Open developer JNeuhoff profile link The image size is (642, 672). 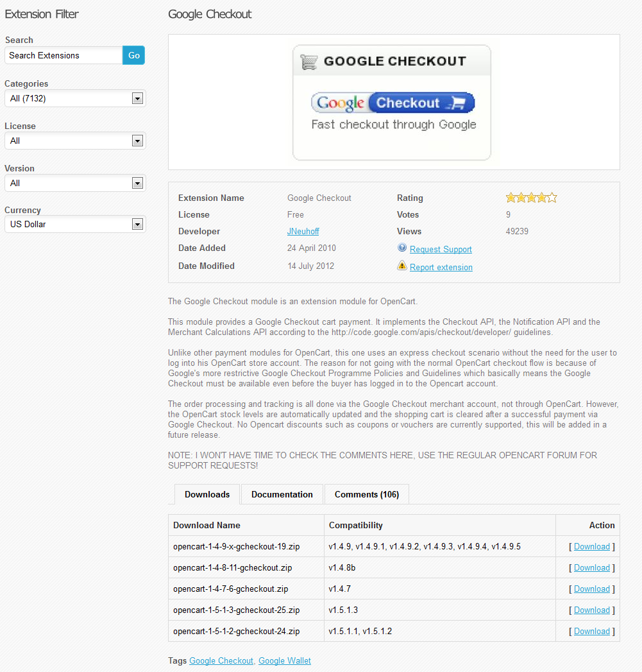(x=303, y=231)
